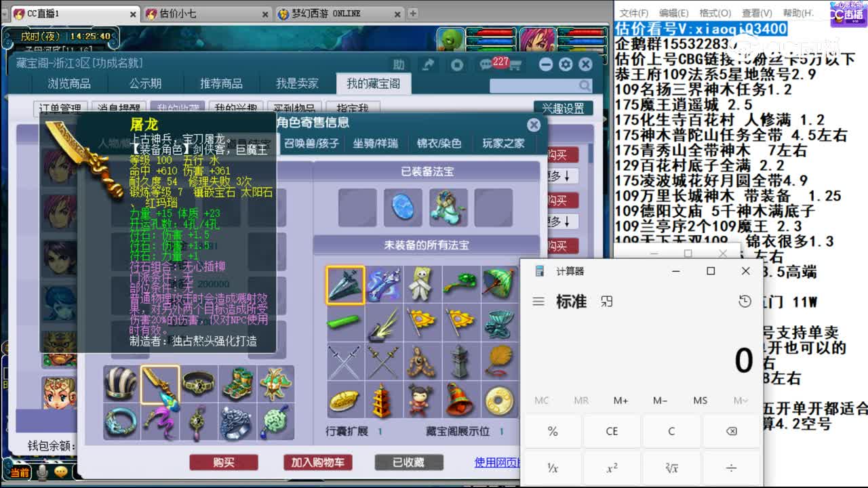Image resolution: width=868 pixels, height=488 pixels.
Task: Open 锦衣/染色 tab in role dialog
Action: point(439,144)
